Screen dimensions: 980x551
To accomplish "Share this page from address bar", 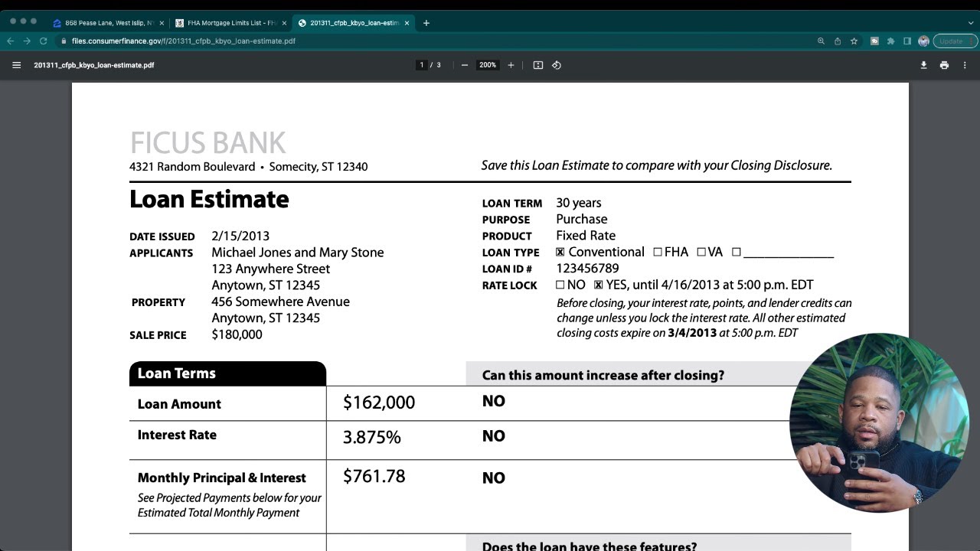I will point(838,41).
